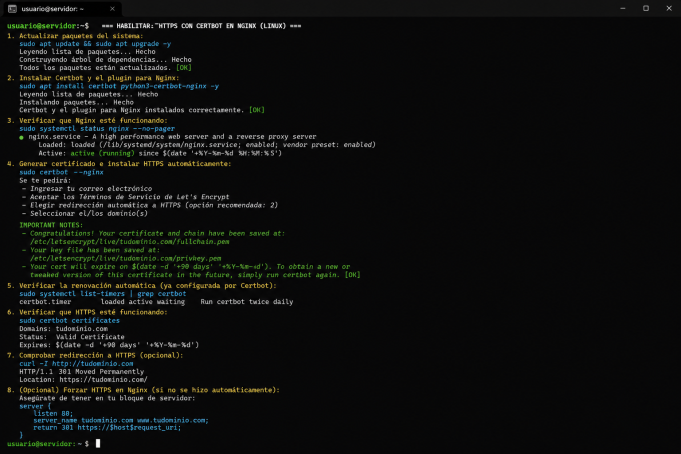Click 'IMPORTANT NOTES:' heading
This screenshot has width=681, height=454.
click(51, 225)
